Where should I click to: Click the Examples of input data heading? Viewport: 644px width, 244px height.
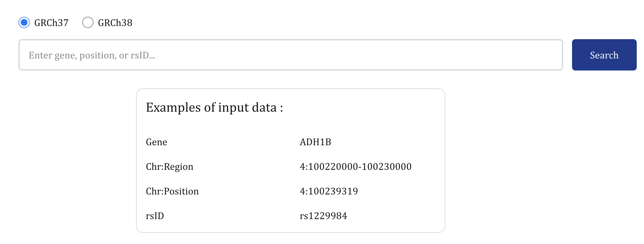(214, 108)
